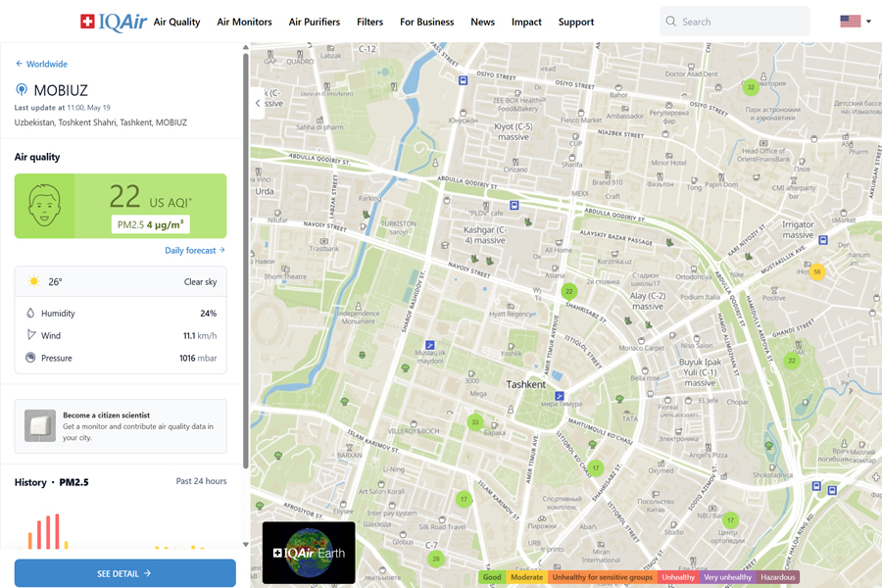
Task: Open the country flag language dropdown
Action: coord(855,22)
